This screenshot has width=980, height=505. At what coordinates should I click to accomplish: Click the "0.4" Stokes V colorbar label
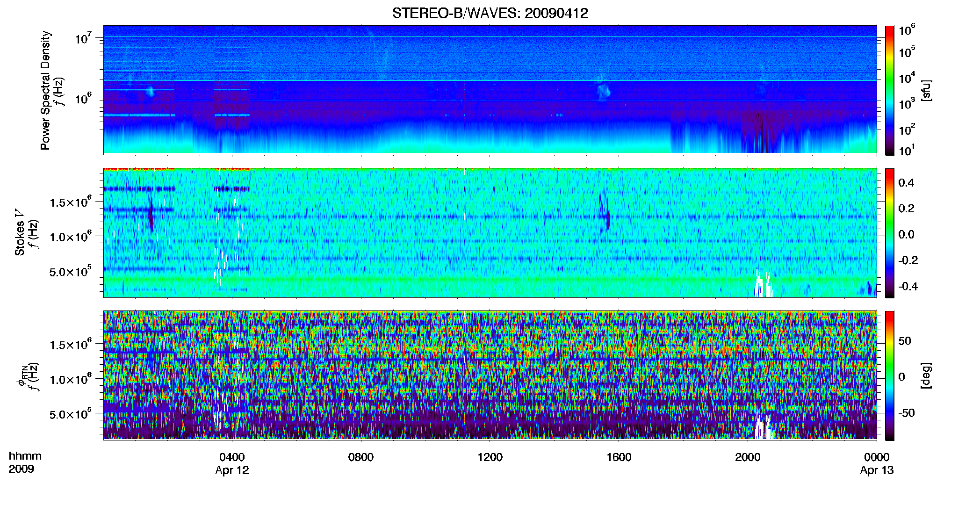[x=906, y=183]
